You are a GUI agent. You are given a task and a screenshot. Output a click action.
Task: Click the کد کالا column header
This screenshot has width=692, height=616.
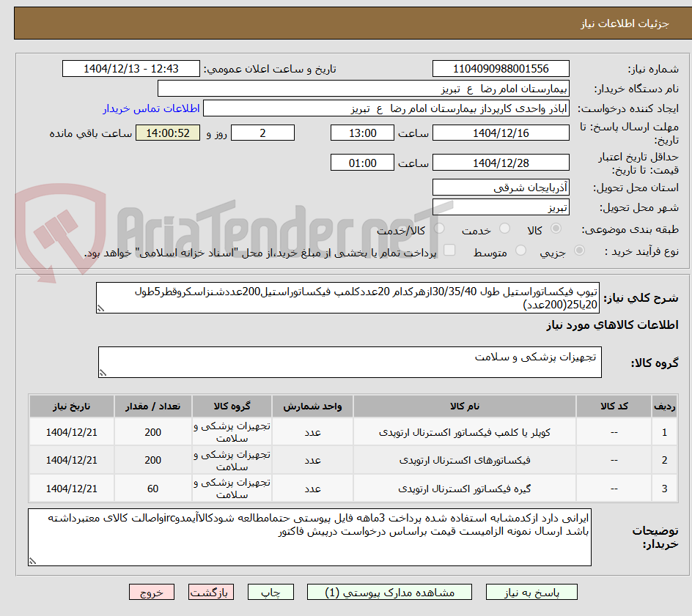pyautogui.click(x=614, y=406)
